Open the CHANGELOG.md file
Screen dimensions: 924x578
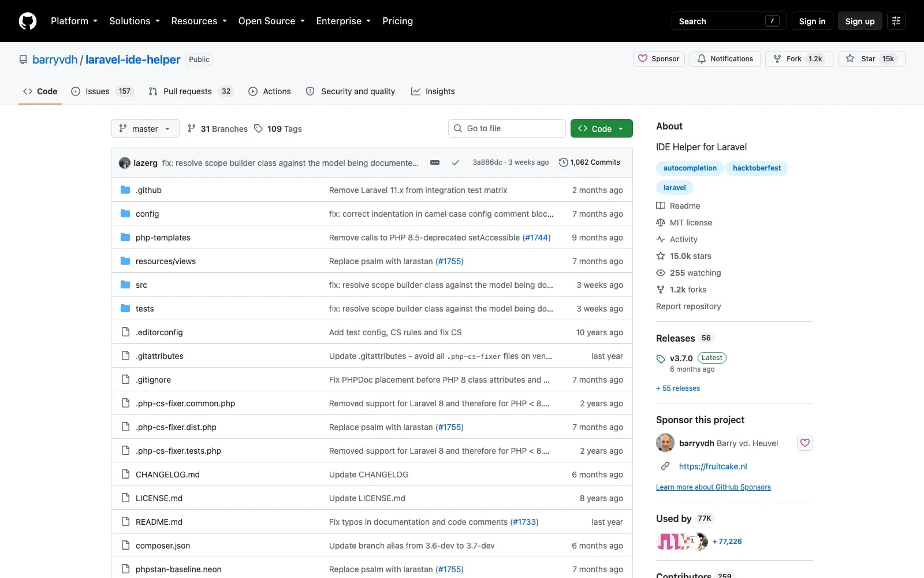[167, 475]
